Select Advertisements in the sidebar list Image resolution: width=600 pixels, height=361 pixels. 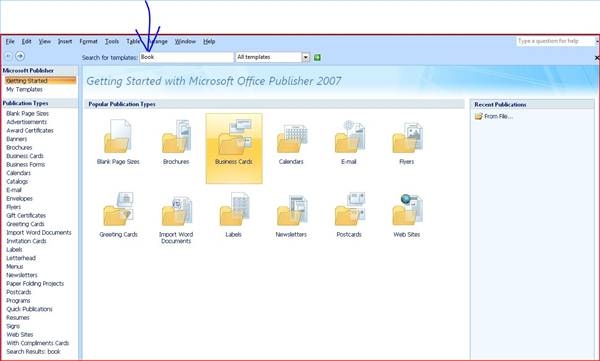pyautogui.click(x=26, y=122)
